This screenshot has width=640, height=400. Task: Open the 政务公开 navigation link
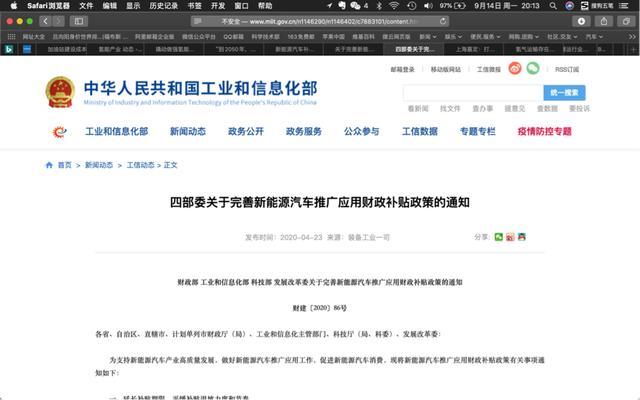[x=246, y=131]
